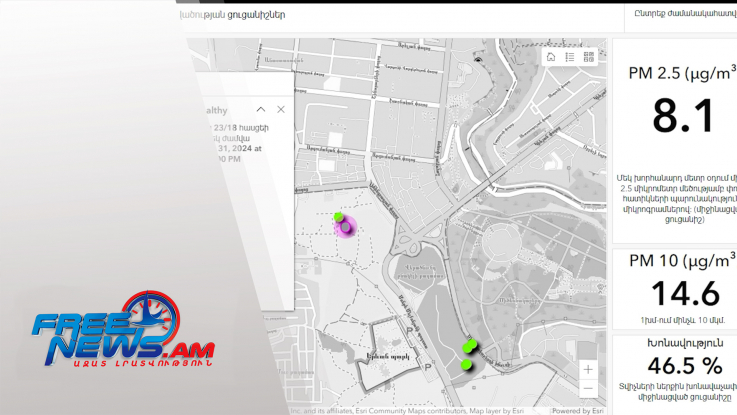
Task: Click the 'Խոնավություն' indicator heading
Action: (x=685, y=343)
